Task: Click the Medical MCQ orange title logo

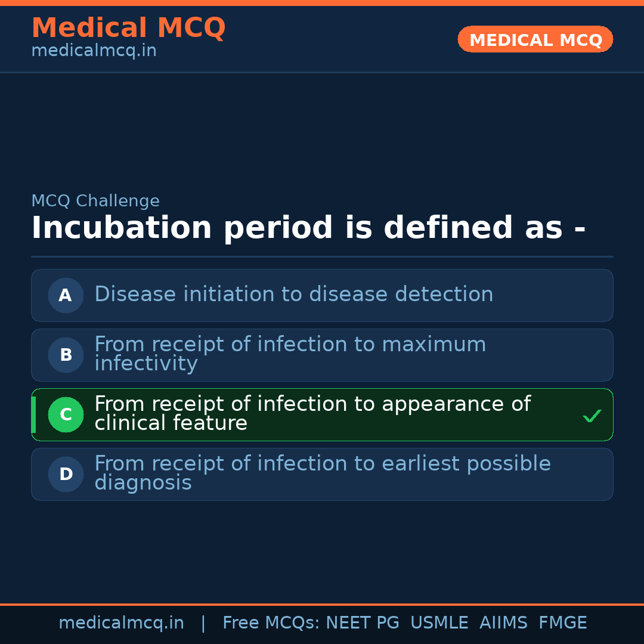Action: click(x=128, y=28)
